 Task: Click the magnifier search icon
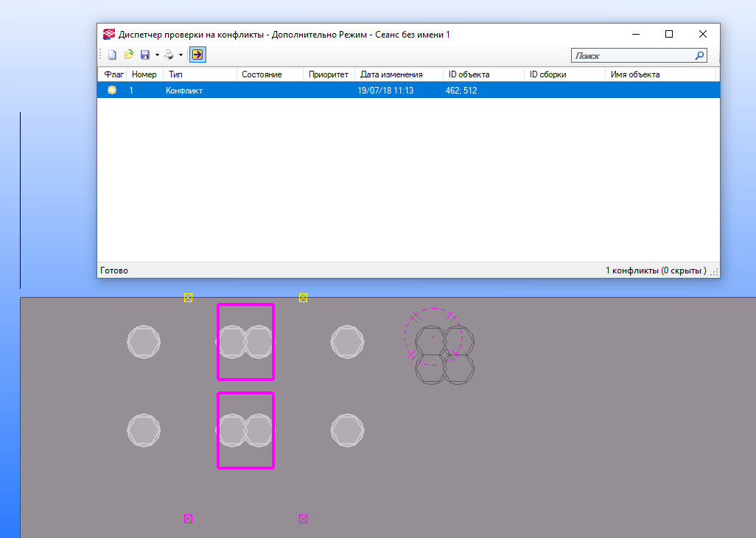[x=699, y=55]
